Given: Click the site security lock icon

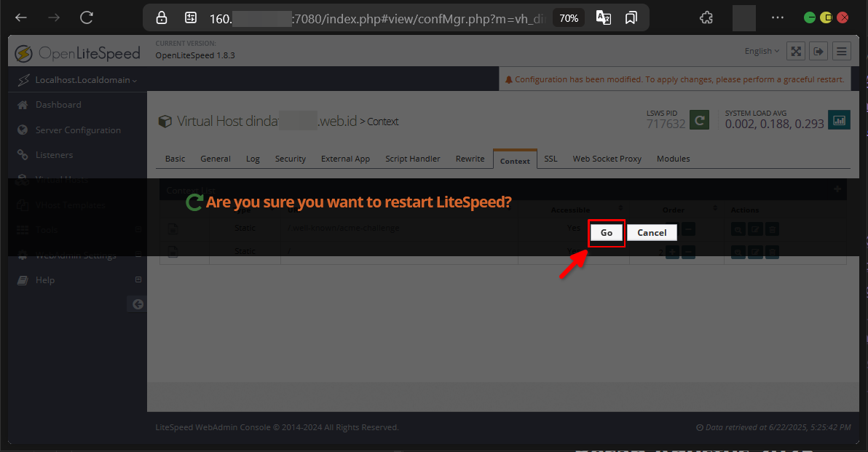Looking at the screenshot, I should 161,18.
